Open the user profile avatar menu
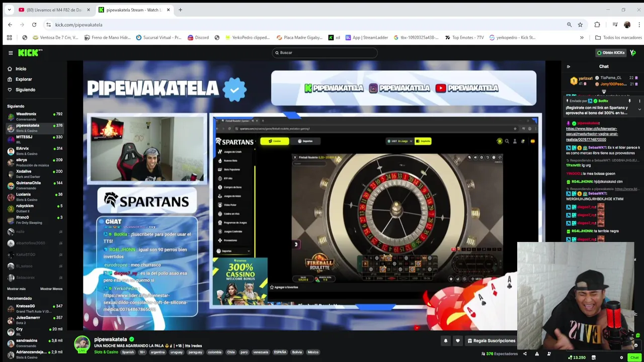 [633, 53]
